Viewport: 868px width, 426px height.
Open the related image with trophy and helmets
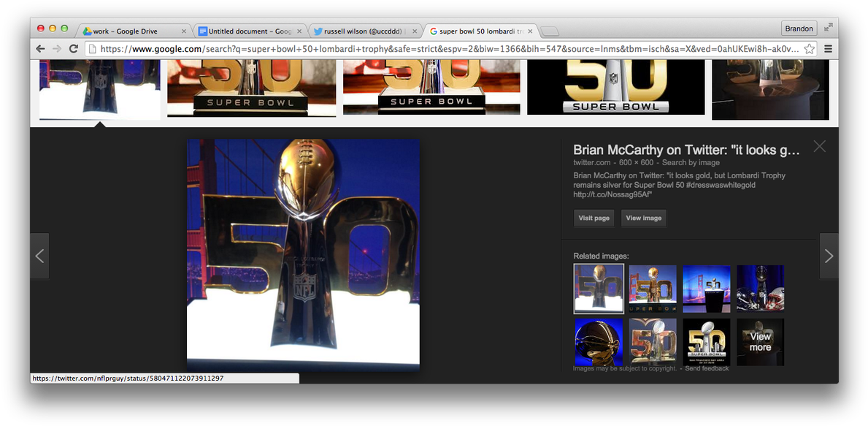click(760, 289)
